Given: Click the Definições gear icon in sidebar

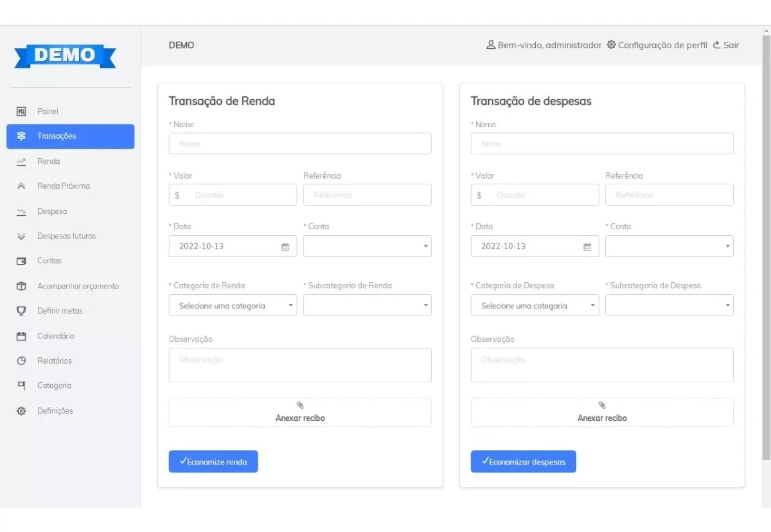Looking at the screenshot, I should coord(21,411).
